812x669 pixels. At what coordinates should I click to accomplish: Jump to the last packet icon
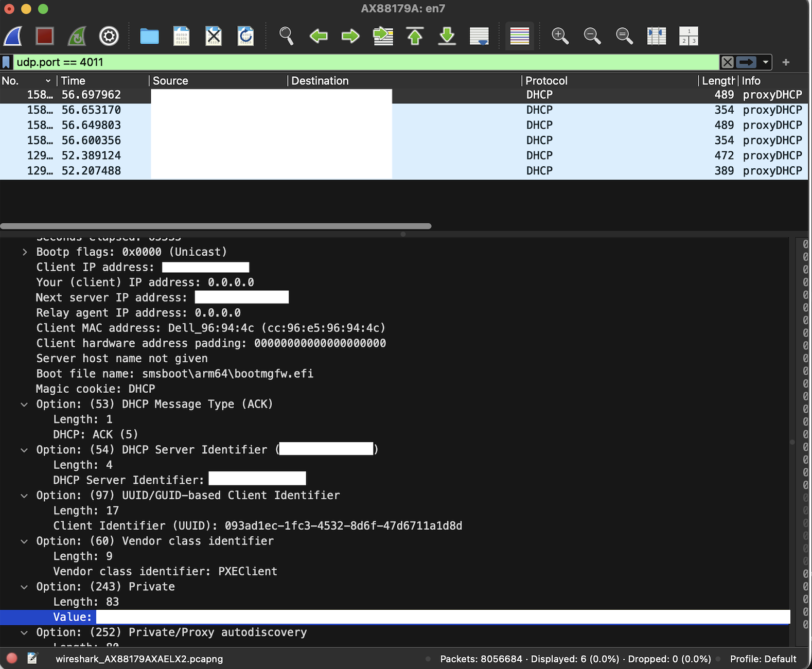[447, 36]
